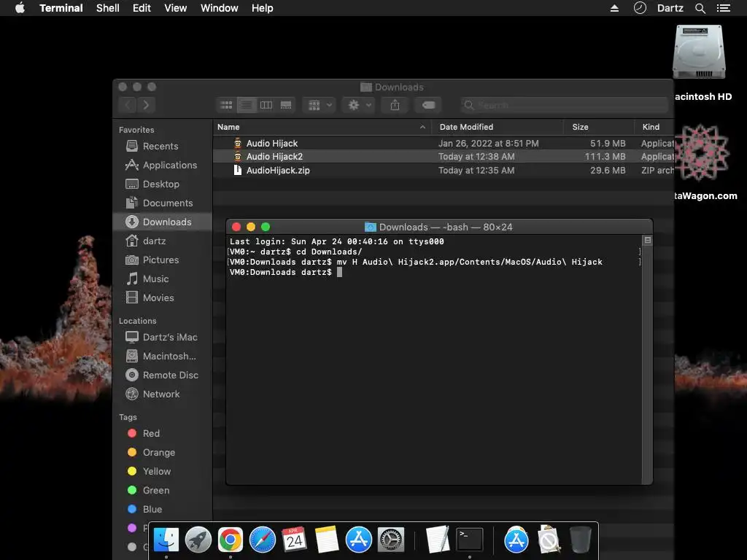Select the Audio Hijack2 application row
The image size is (747, 560).
[x=443, y=157]
